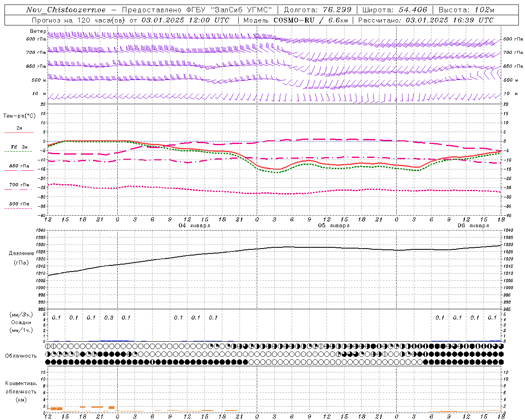
Task: Click the Долгота: 76.299 value
Action: (x=317, y=10)
